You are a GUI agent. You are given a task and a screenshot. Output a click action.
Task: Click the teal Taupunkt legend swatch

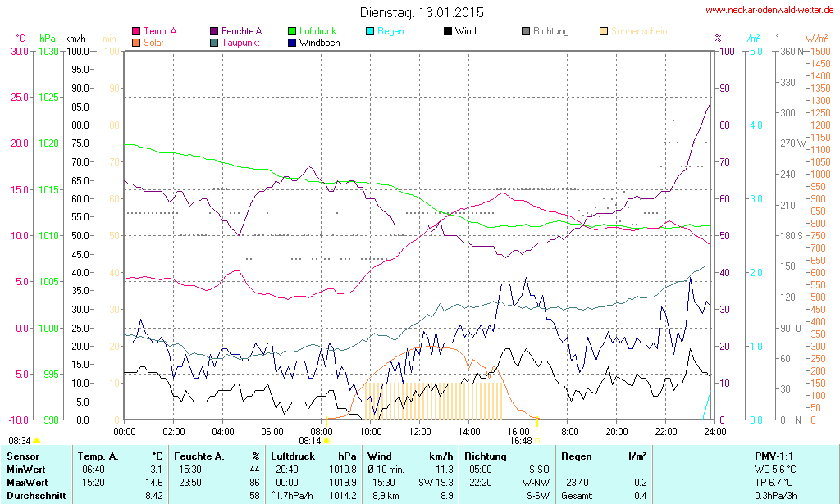(x=214, y=42)
